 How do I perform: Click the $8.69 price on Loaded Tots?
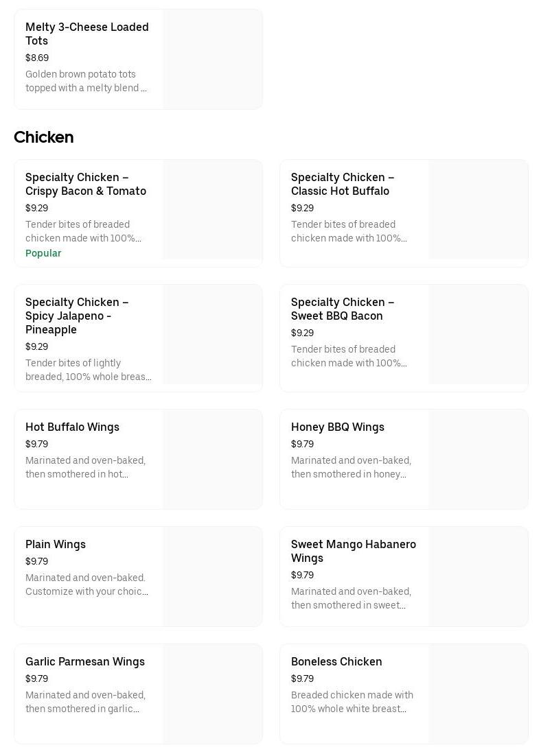(37, 58)
